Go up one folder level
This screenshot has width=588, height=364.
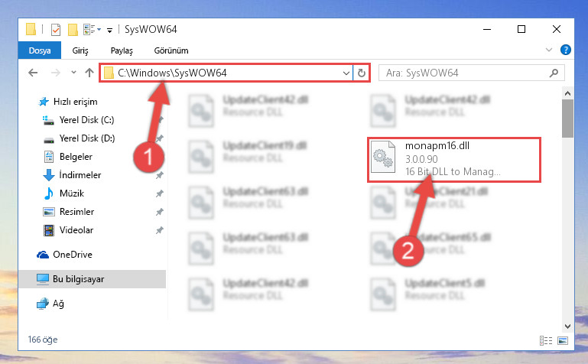[89, 73]
